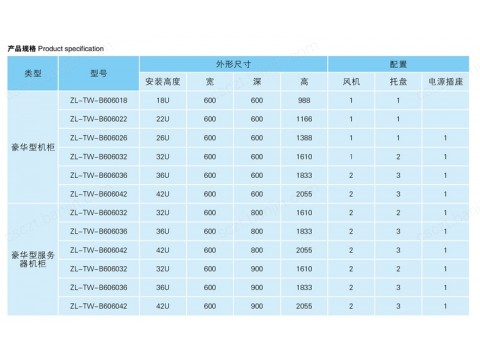Screen dimensions: 480x360
Task: Select model cell ZL-TW-B606022
Action: tap(99, 119)
